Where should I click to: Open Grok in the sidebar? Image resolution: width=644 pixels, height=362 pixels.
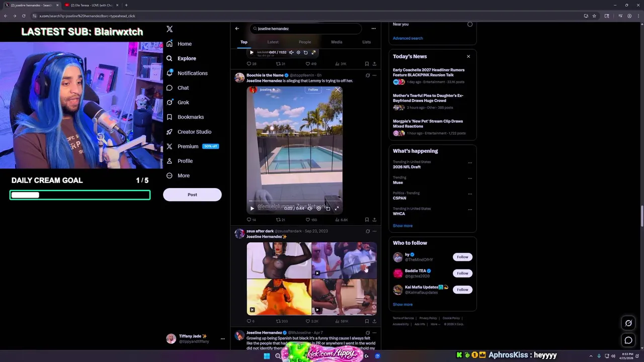pos(178,102)
